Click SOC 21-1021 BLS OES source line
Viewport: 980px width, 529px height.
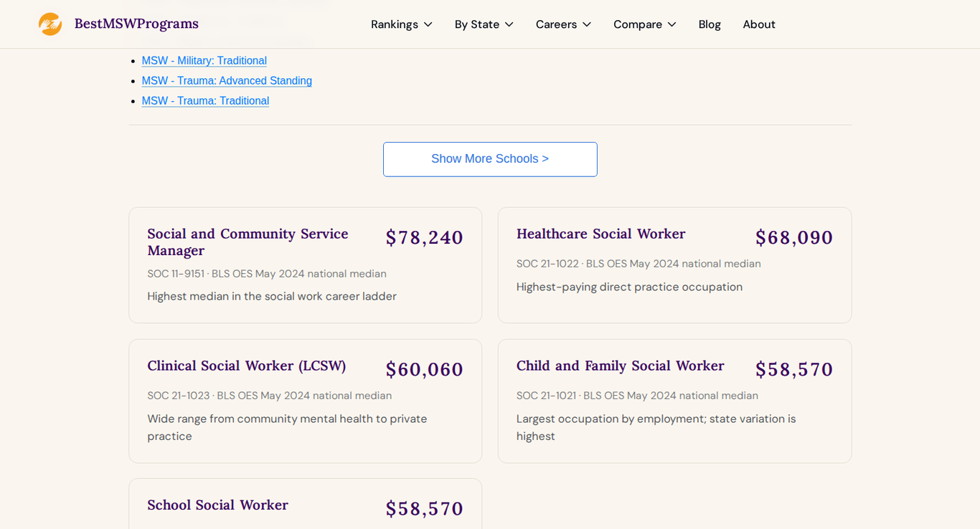[637, 396]
